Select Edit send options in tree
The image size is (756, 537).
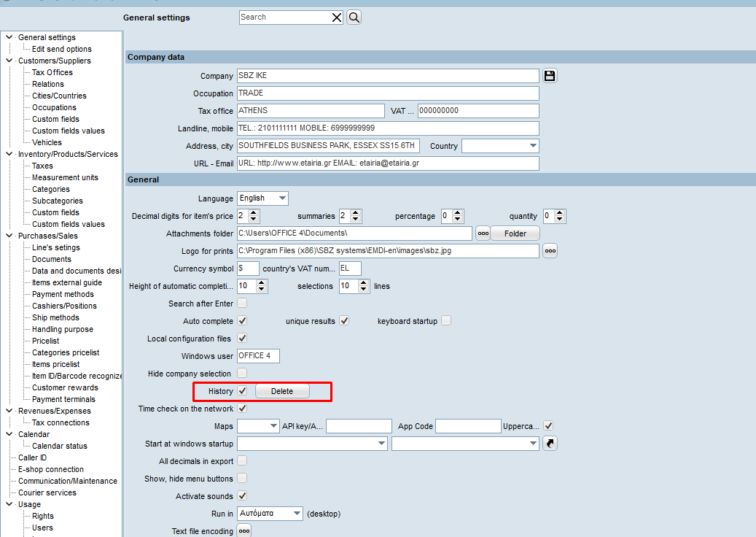click(x=62, y=49)
